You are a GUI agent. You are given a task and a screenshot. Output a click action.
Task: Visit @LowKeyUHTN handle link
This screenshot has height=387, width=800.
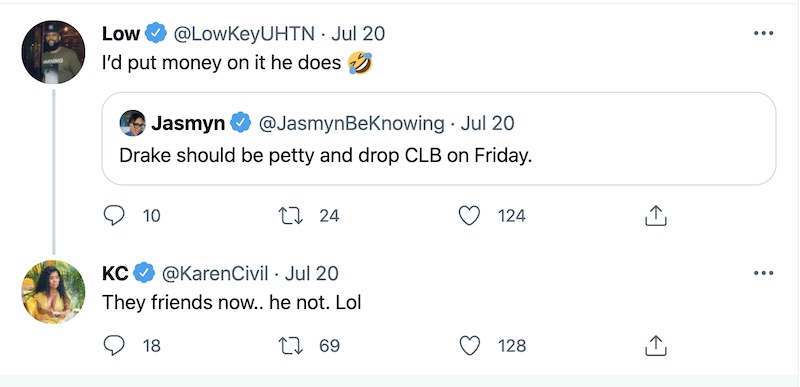(244, 34)
